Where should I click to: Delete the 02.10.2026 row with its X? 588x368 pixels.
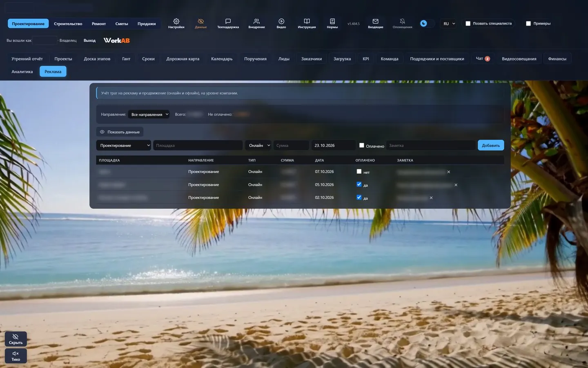click(431, 198)
